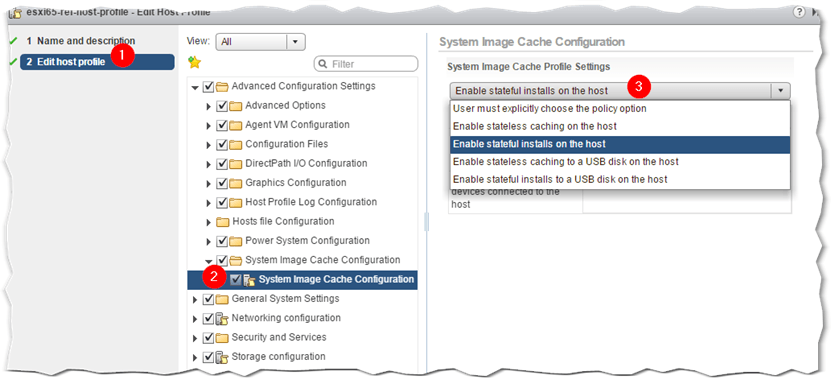Choose Enable stateless caching on the host

[620, 127]
